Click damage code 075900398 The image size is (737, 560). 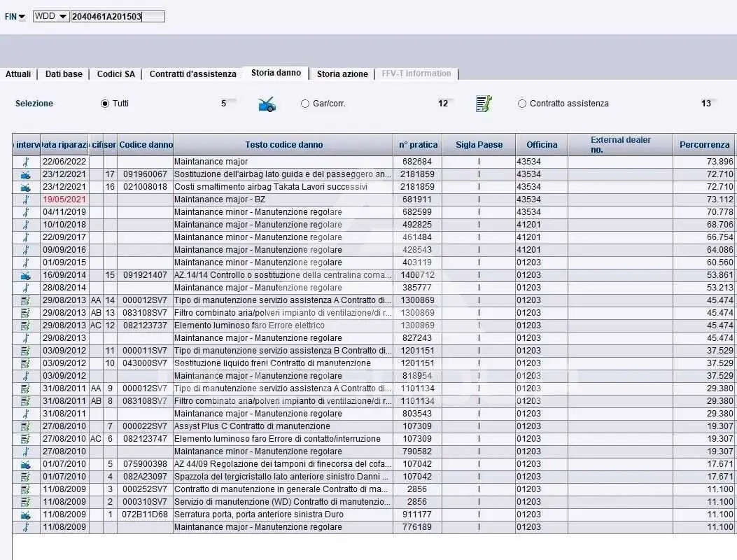(145, 464)
